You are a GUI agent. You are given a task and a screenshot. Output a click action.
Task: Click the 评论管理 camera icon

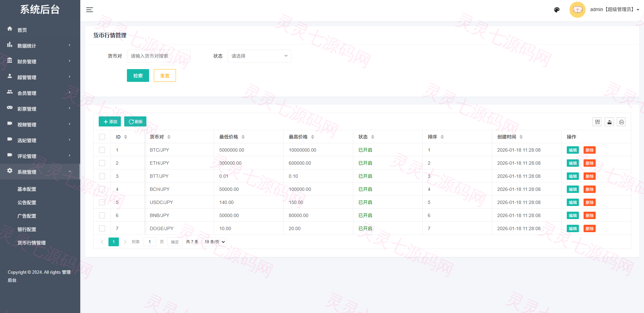10,155
